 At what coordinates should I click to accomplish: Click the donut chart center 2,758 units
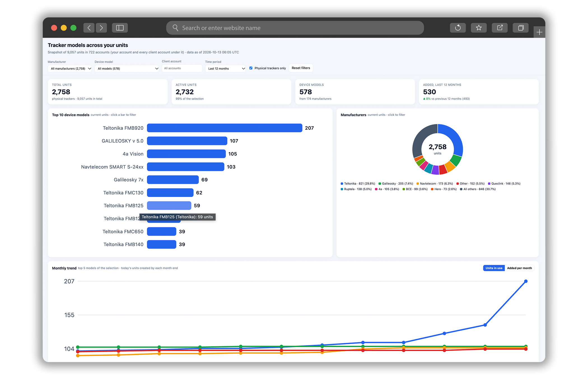[x=437, y=149]
